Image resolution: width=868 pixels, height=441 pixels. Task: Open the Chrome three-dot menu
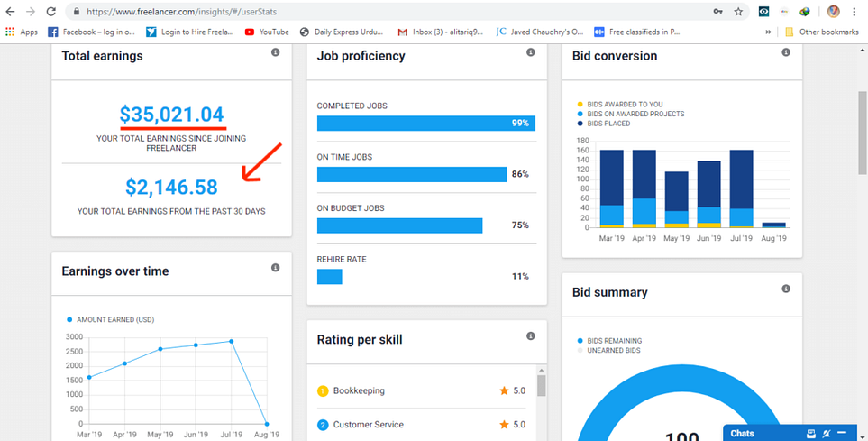click(x=854, y=12)
